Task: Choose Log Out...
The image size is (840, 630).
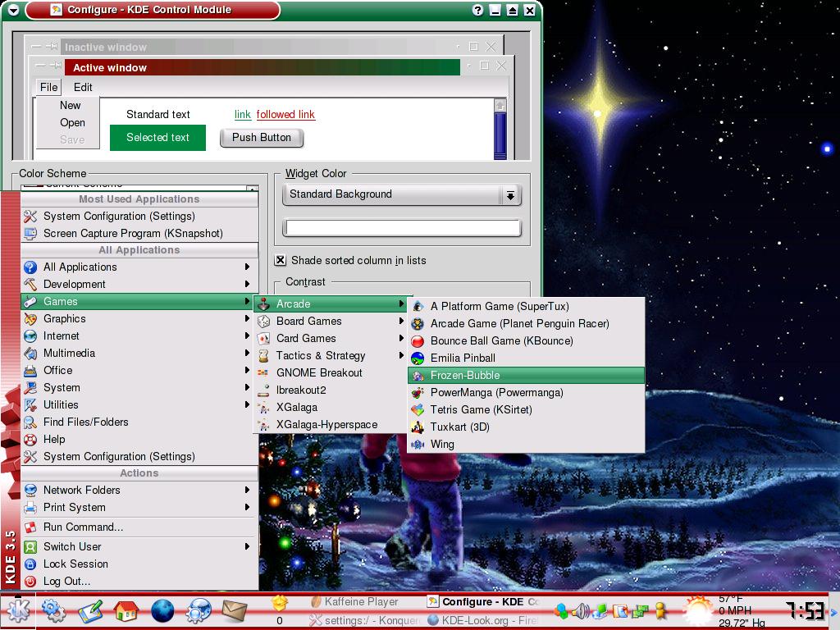Action: [138, 582]
